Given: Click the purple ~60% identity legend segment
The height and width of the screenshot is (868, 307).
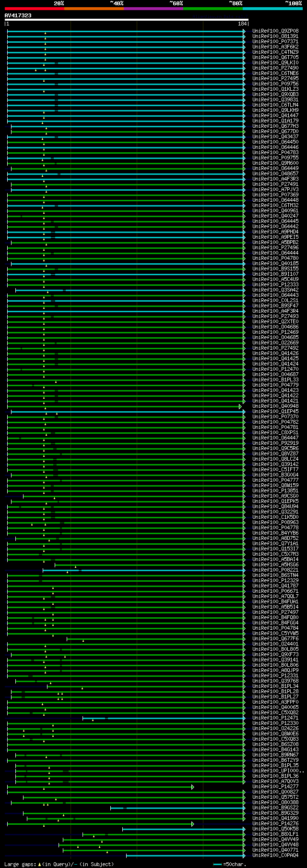Looking at the screenshot, I should (x=153, y=9).
